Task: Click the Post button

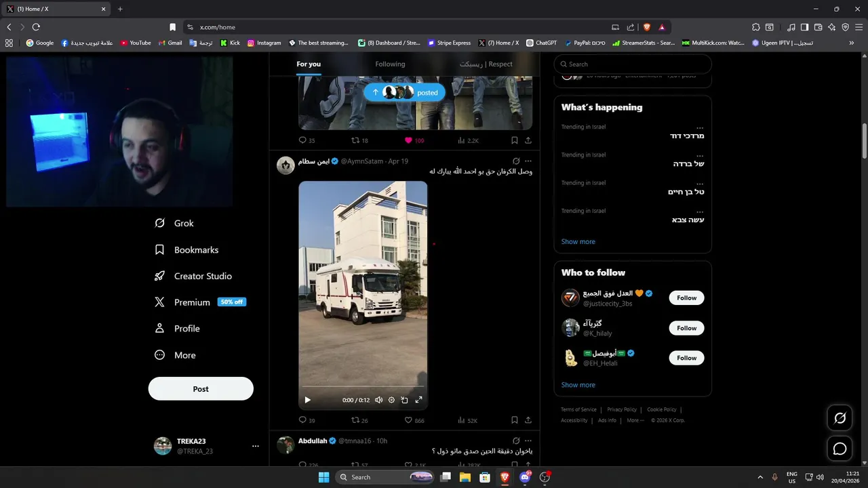Action: coord(201,389)
